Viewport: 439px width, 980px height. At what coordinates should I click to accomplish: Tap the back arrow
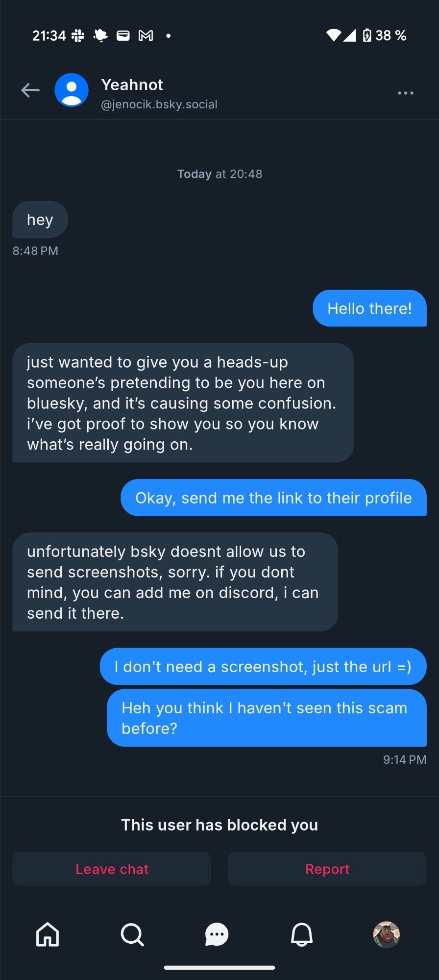(30, 90)
